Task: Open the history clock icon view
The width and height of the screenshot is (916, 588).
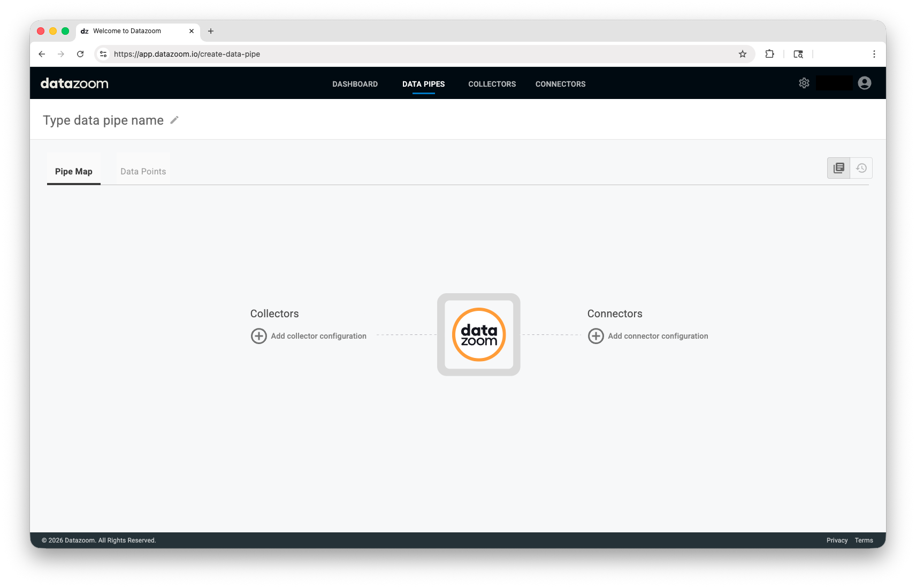Action: (861, 168)
